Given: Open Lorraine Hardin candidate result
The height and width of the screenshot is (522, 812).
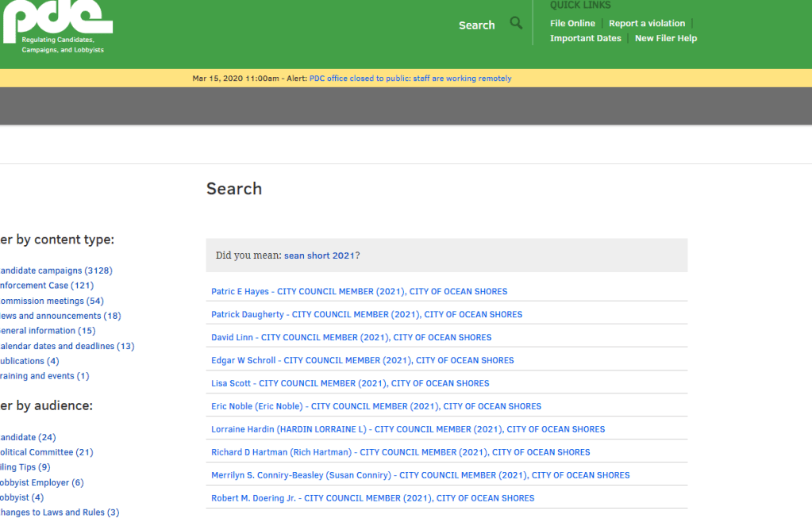Looking at the screenshot, I should (x=407, y=430).
